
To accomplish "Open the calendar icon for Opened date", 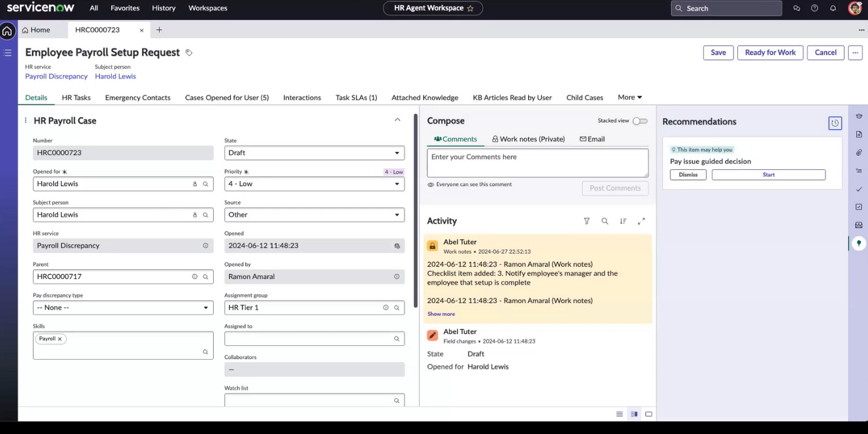I will (396, 246).
